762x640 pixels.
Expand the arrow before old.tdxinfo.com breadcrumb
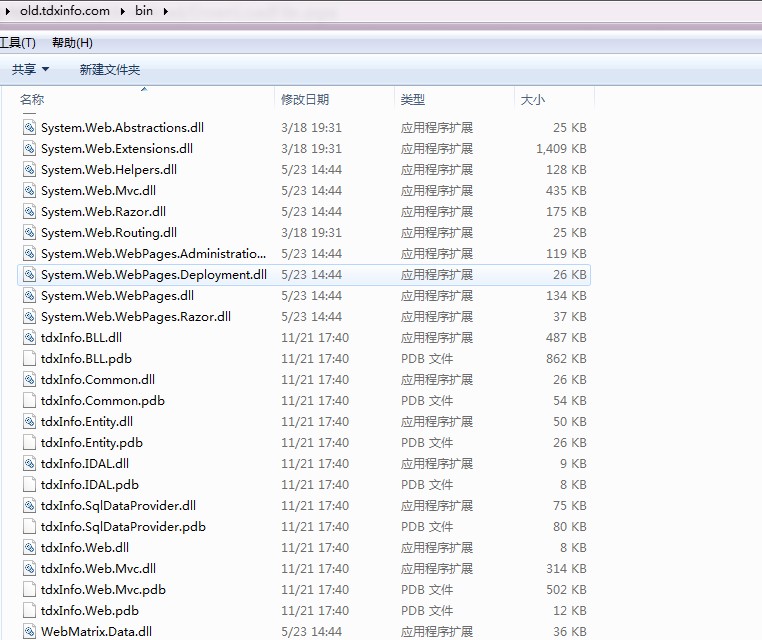8,11
